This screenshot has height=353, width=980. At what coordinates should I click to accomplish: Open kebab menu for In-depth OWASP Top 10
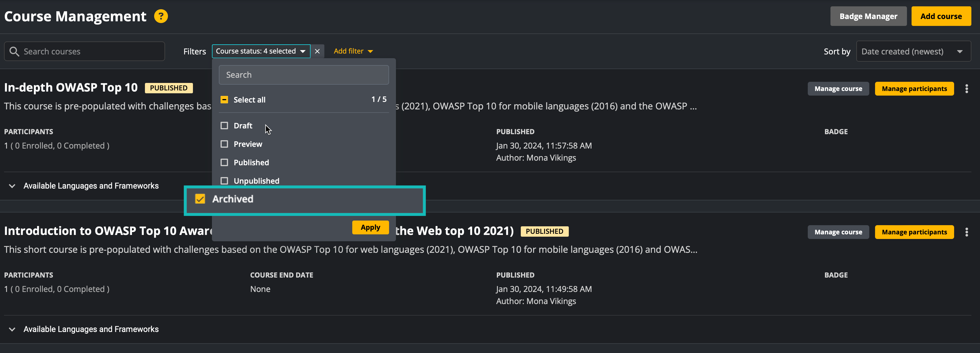(966, 89)
